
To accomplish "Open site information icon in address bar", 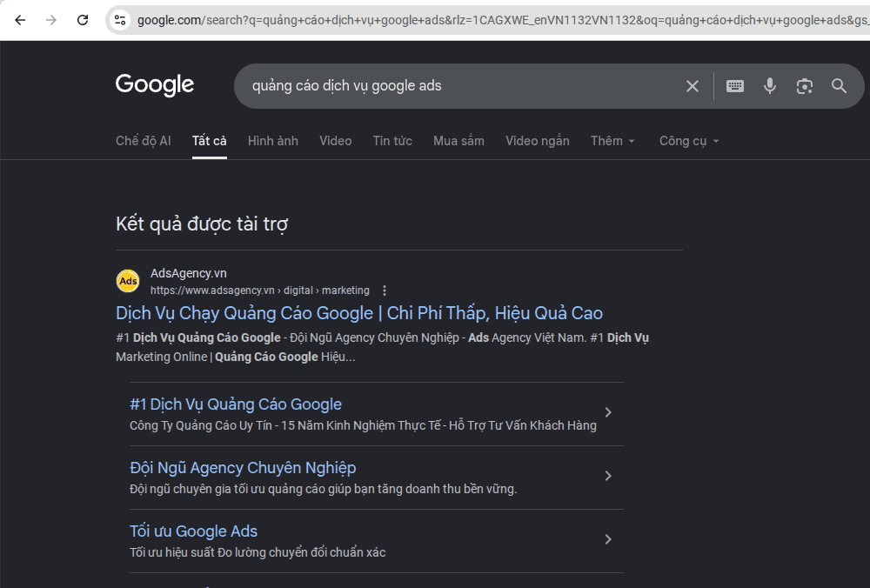I will (120, 21).
